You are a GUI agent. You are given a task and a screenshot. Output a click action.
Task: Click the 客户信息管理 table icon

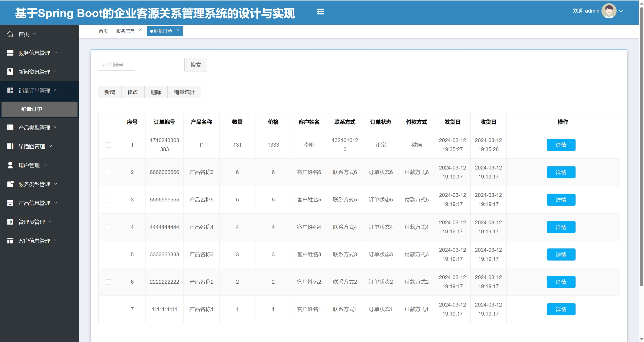pyautogui.click(x=10, y=241)
